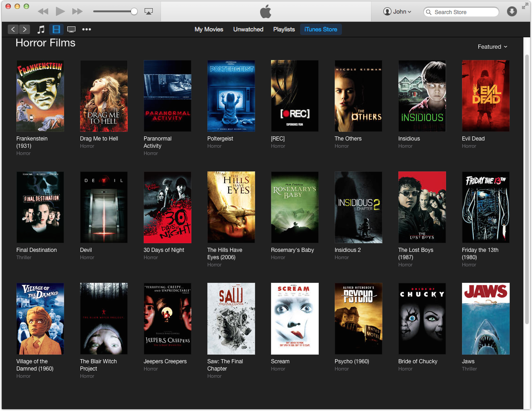Click the Rosemary's Baby title text
Screen dimensions: 532x411
(x=292, y=250)
